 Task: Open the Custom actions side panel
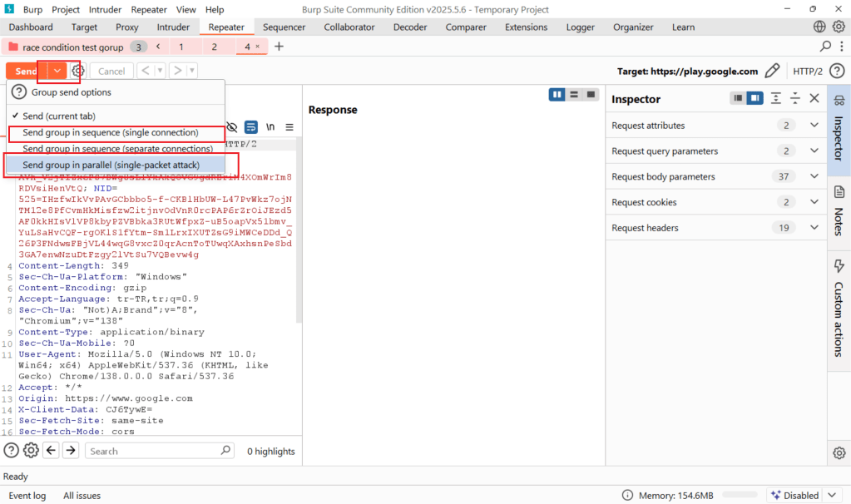click(x=839, y=308)
